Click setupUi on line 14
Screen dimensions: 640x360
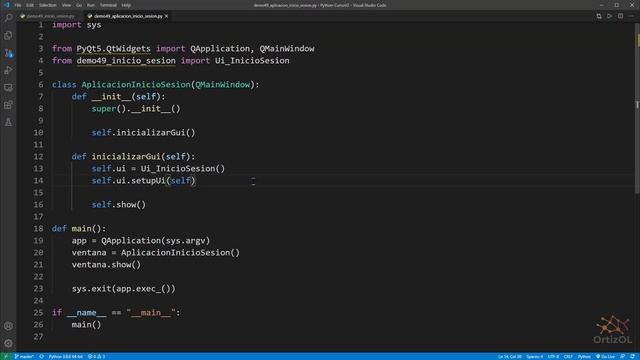coord(148,180)
